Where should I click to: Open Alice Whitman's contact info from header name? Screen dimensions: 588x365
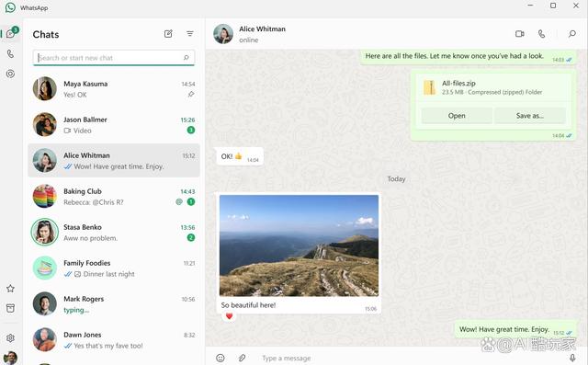[x=262, y=29]
